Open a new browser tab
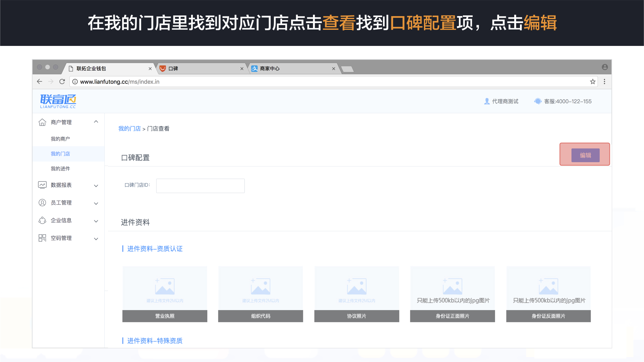644x362 pixels. point(347,69)
